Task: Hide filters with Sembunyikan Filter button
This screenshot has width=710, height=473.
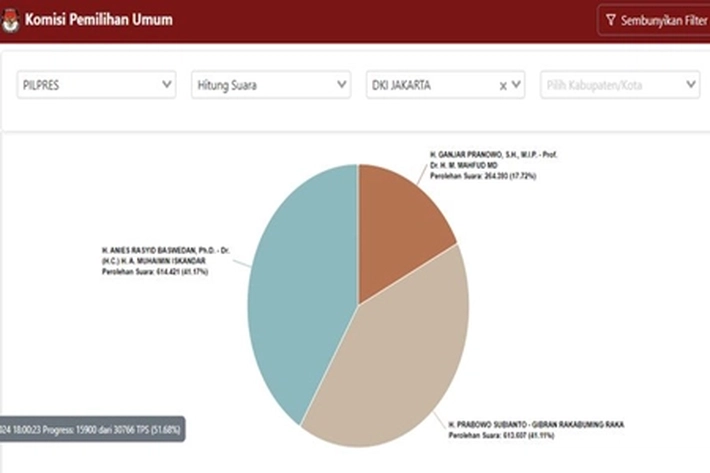Action: click(654, 20)
